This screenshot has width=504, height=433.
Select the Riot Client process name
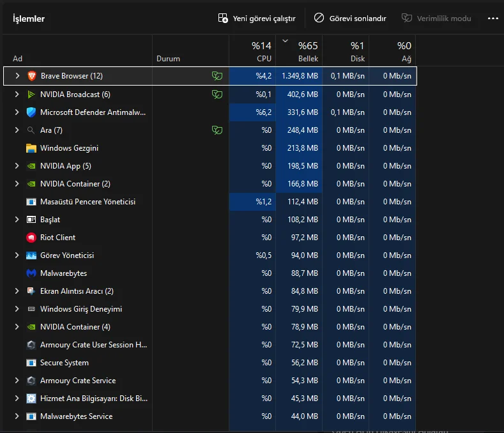click(x=58, y=238)
